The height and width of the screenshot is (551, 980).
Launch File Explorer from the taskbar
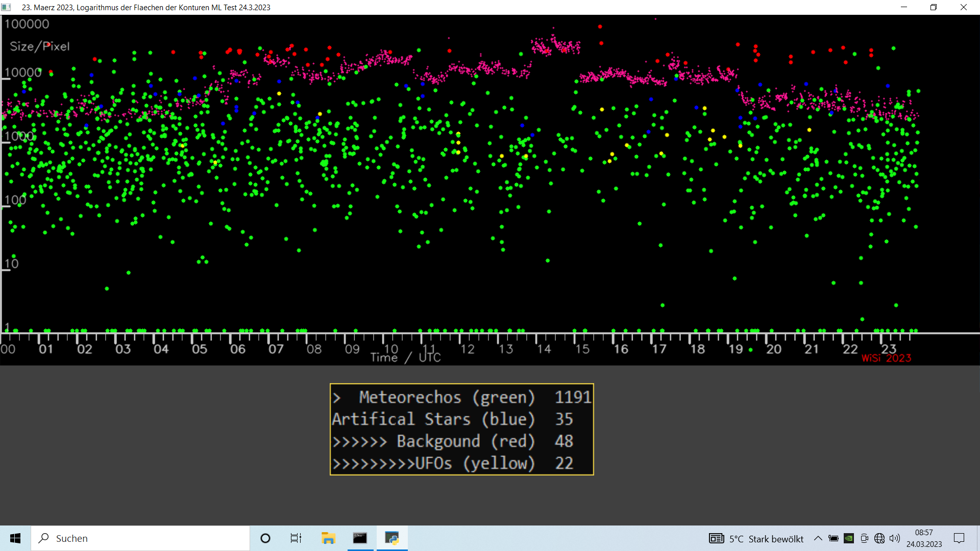click(328, 538)
